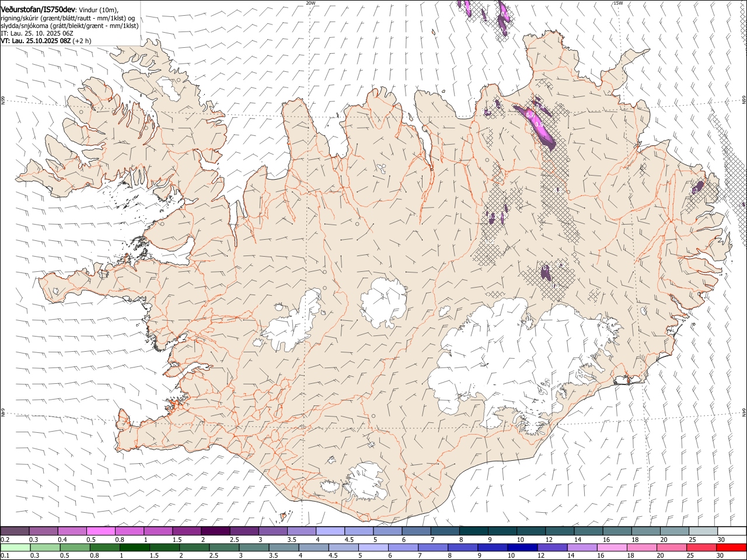This screenshot has height=560, width=747.
Task: Select the lower legend swatch labeled 2.5
Action: (224, 547)
